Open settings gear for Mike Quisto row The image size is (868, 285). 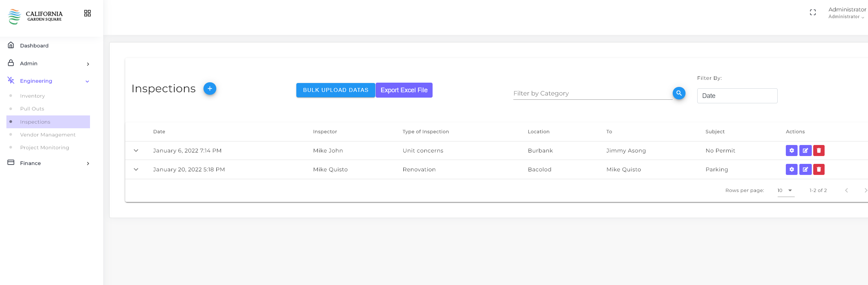pyautogui.click(x=792, y=170)
